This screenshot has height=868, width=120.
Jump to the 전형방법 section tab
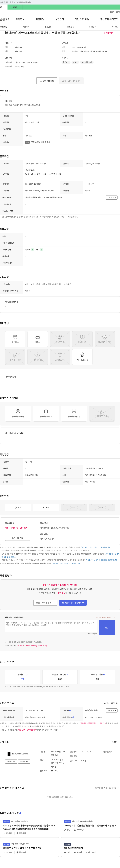93,27
